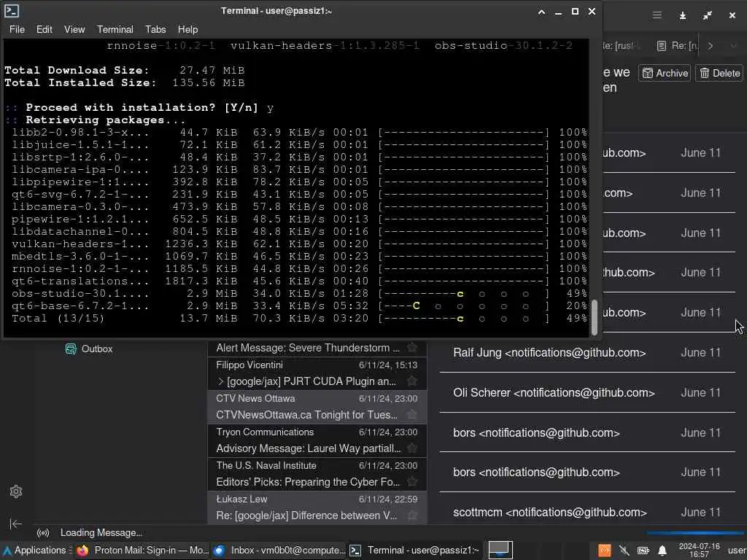Open the Help menu in Terminal
The height and width of the screenshot is (560, 747).
[187, 29]
